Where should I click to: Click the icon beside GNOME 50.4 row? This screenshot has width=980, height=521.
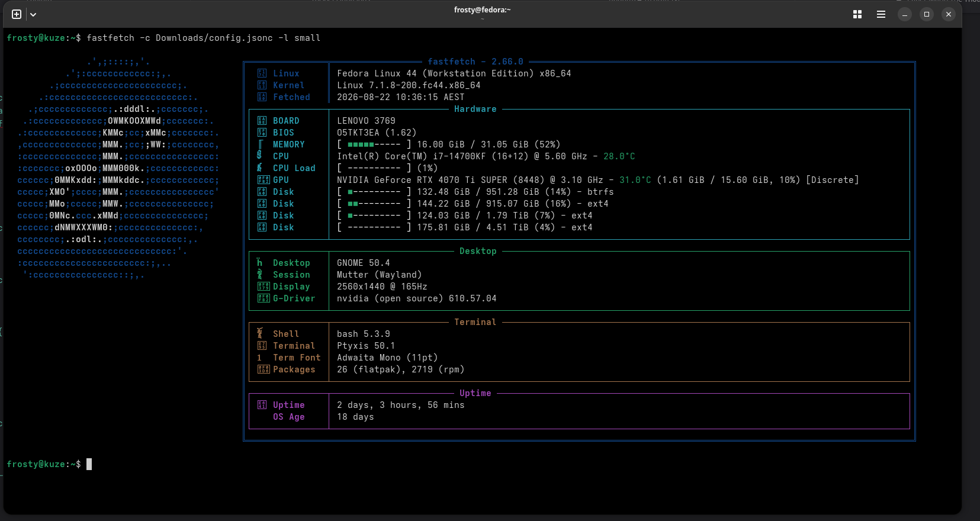click(x=259, y=262)
